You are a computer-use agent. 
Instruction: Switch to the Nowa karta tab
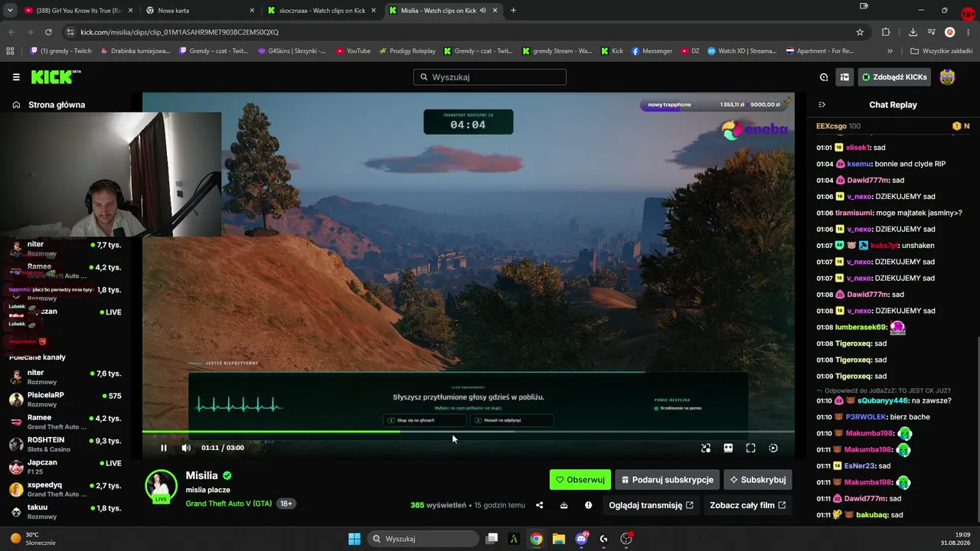coord(201,11)
